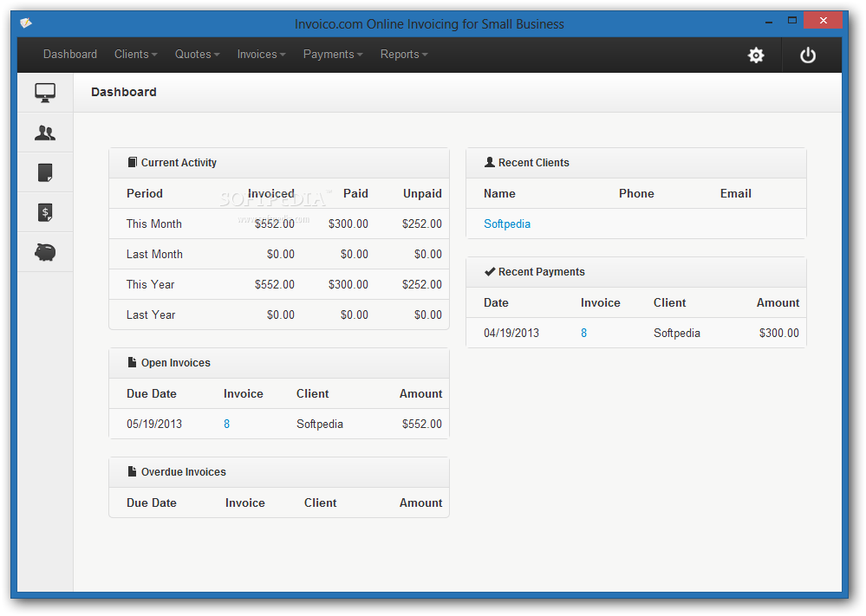
Task: Minimize the Invoico window
Action: coord(769,21)
